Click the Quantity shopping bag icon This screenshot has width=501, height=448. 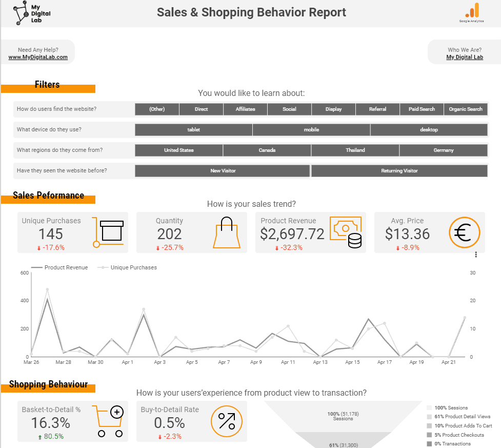point(227,232)
